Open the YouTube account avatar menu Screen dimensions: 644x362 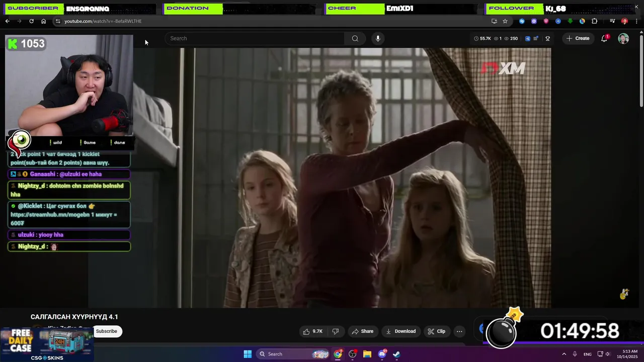tap(623, 39)
